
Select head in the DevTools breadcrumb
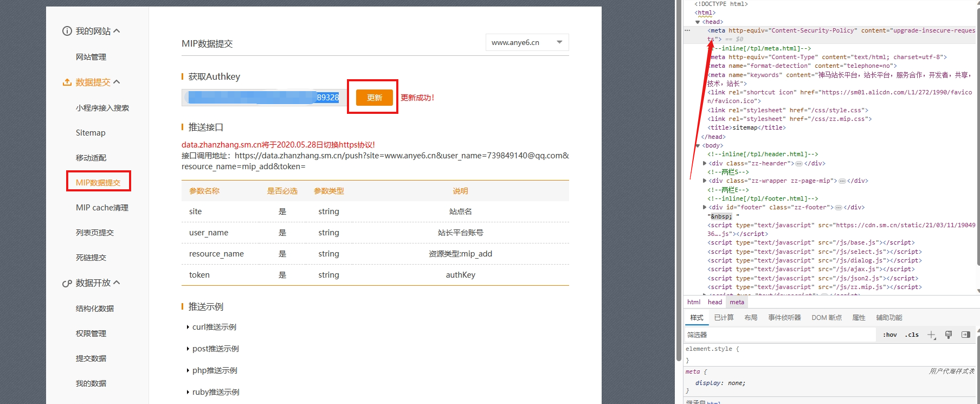coord(715,302)
